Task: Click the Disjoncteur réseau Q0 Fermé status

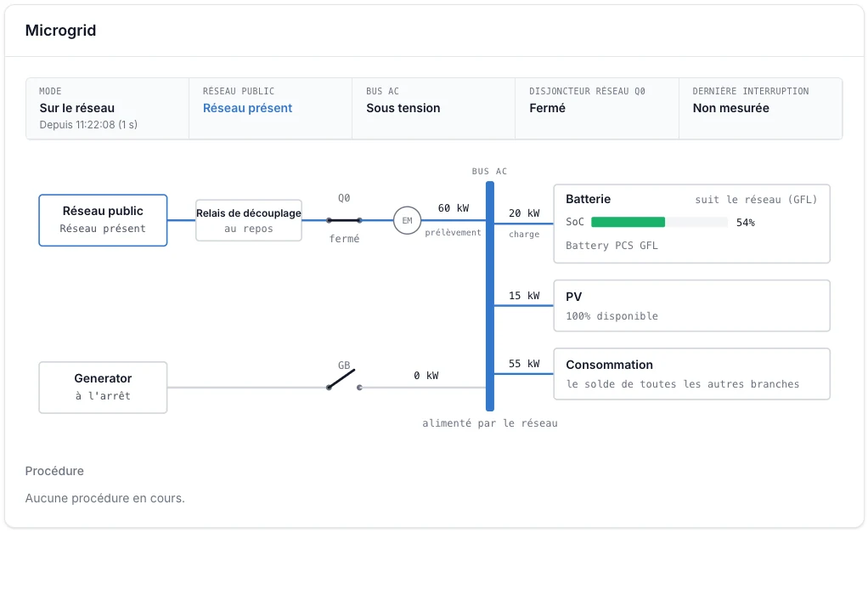Action: (x=596, y=109)
